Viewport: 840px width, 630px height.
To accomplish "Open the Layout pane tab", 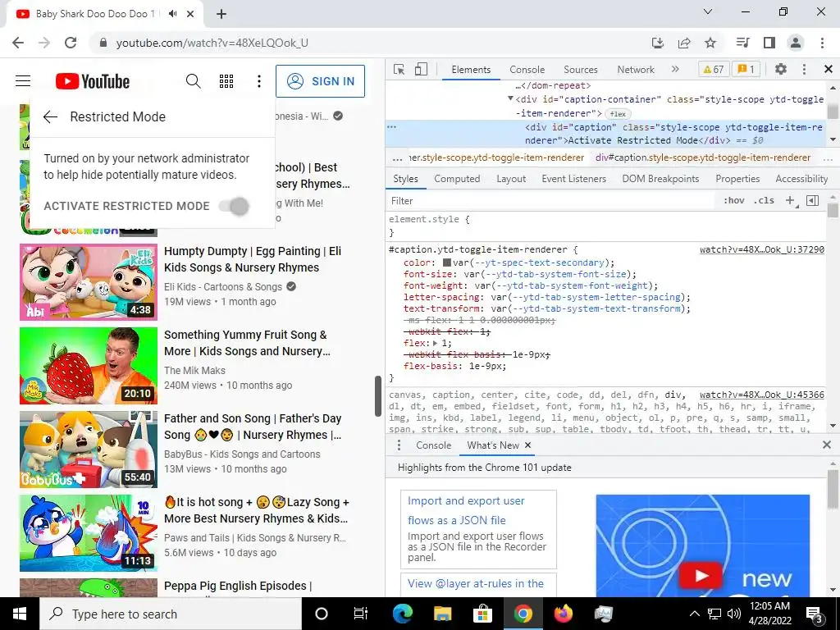I will click(510, 178).
